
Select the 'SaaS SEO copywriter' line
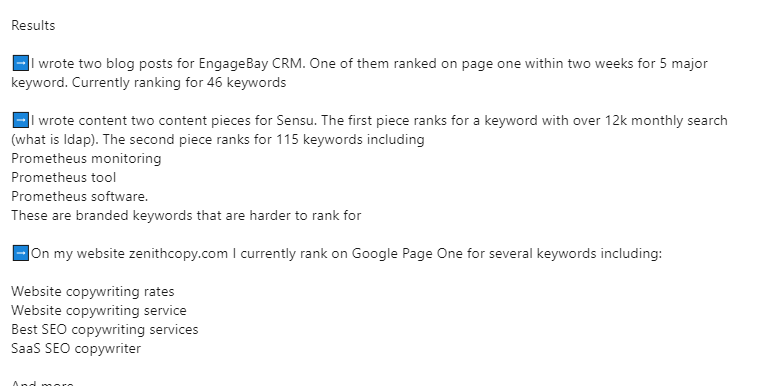pyautogui.click(x=76, y=349)
